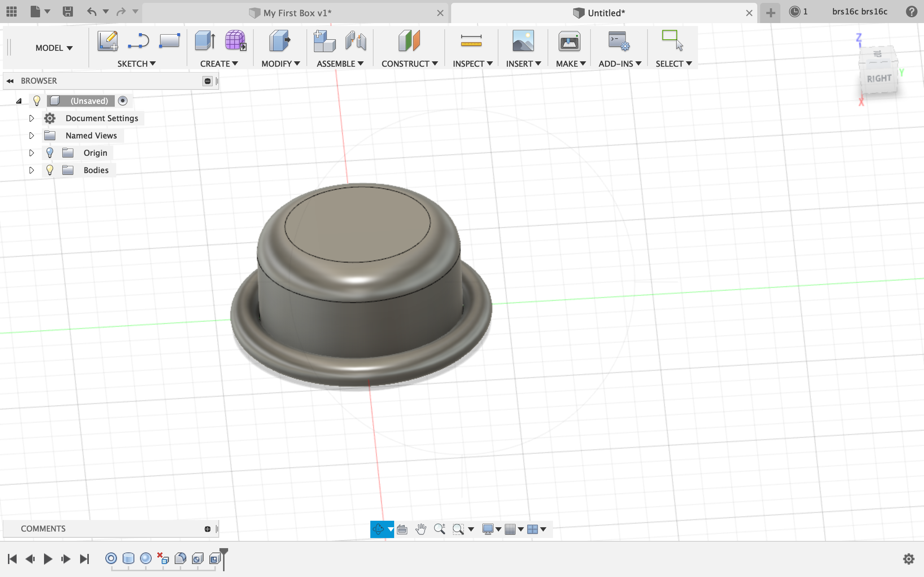Image resolution: width=924 pixels, height=577 pixels.
Task: Toggle Bodies folder visibility lightbulb
Action: [x=50, y=170]
